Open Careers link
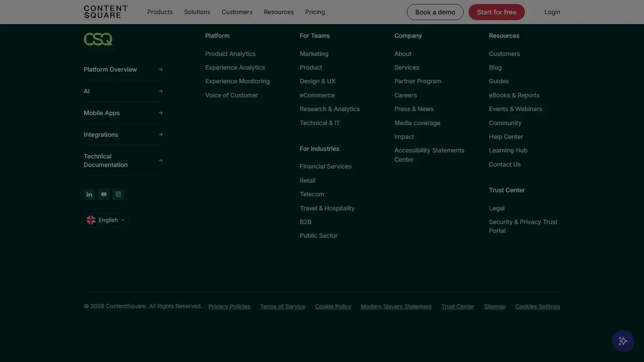 click(x=406, y=95)
